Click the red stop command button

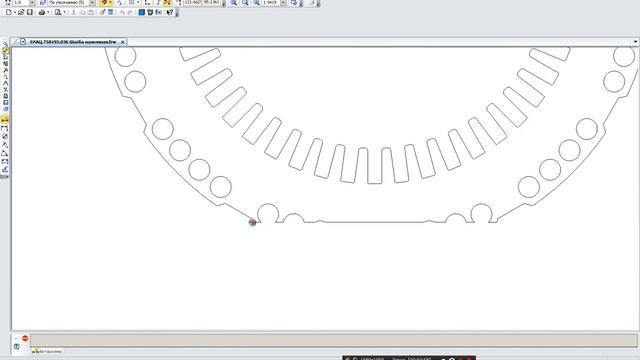25,338
